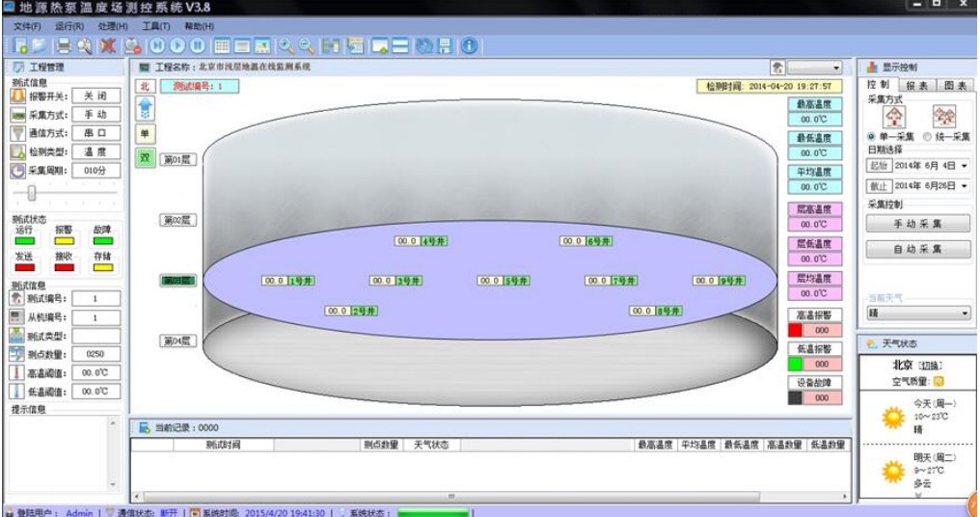Click the add window toolbar icon
The width and height of the screenshot is (980, 517).
(379, 45)
